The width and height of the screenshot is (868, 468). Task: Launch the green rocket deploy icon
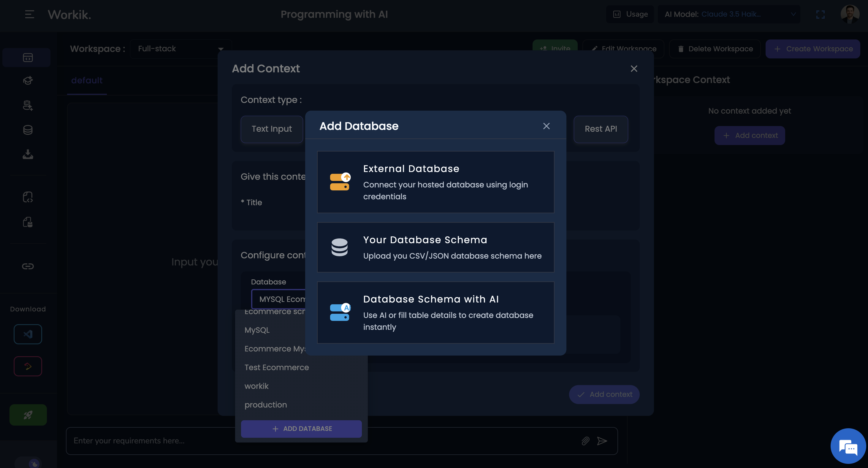[x=28, y=415]
